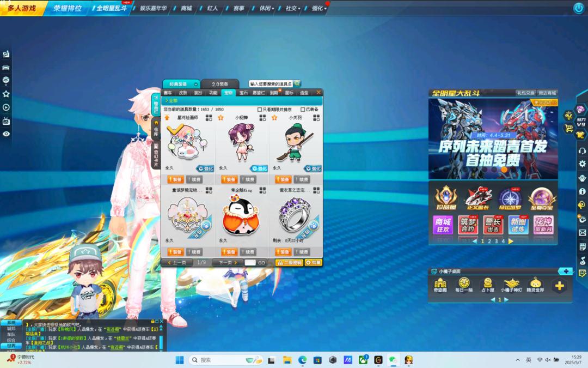
Task: Expand the 全部 category filter
Action: [171, 101]
